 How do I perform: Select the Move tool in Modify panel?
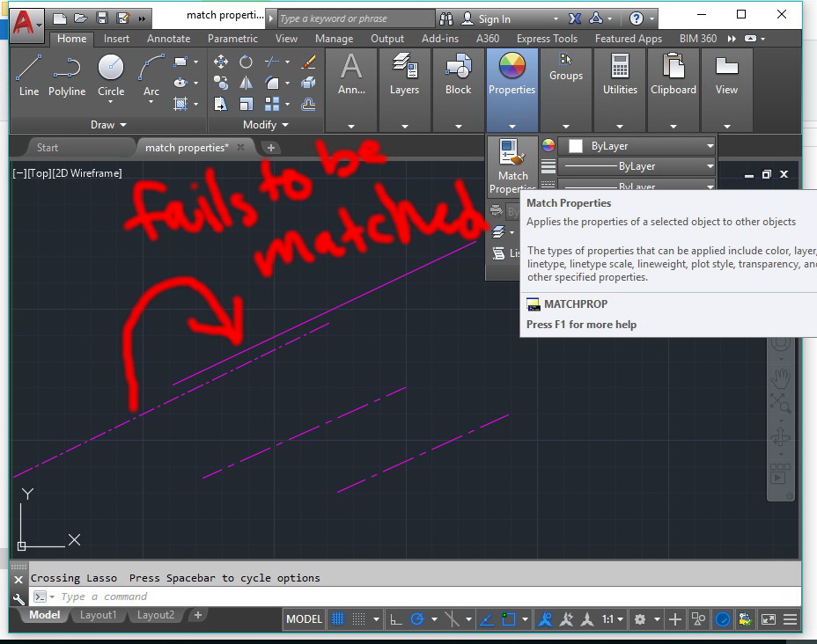click(x=221, y=62)
